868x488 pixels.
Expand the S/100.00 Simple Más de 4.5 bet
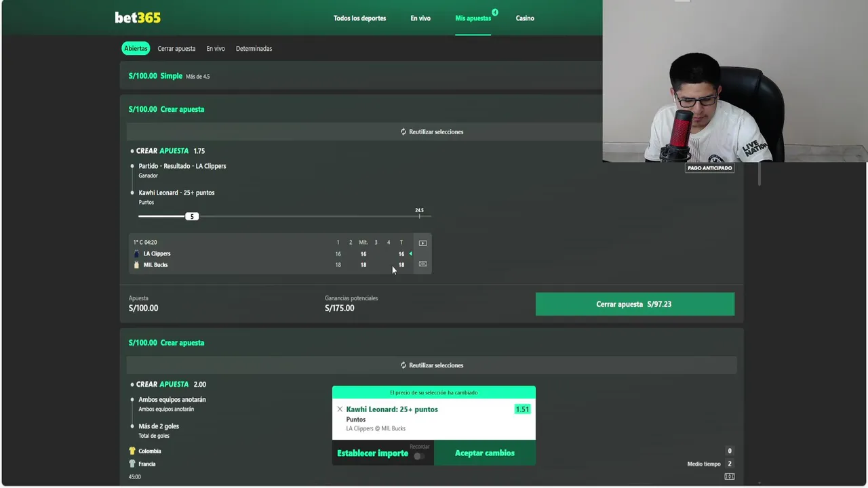coord(361,76)
